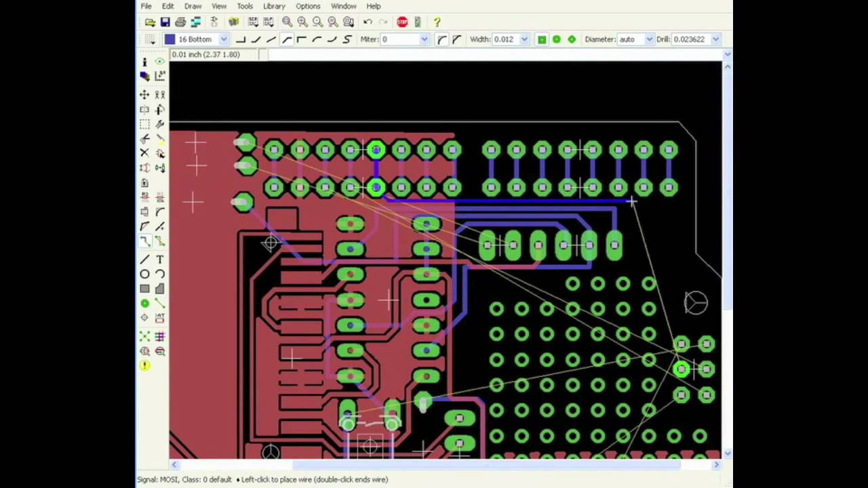Click the grid settings icon
This screenshot has height=488, width=868.
(x=150, y=39)
